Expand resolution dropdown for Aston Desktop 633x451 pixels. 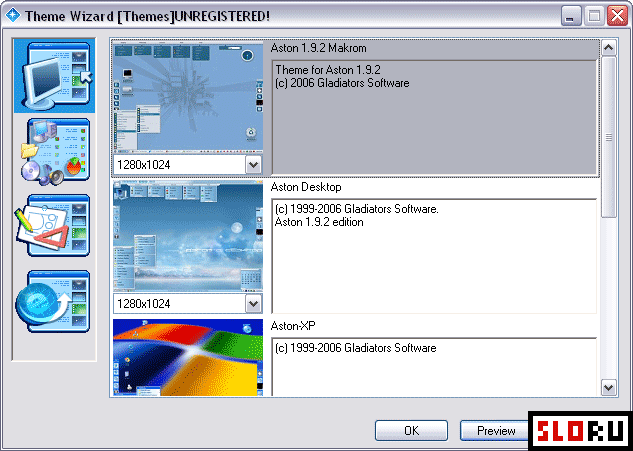click(254, 304)
